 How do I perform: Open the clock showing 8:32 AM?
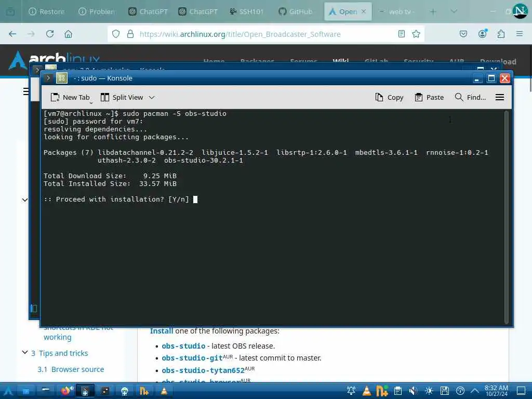click(x=496, y=391)
